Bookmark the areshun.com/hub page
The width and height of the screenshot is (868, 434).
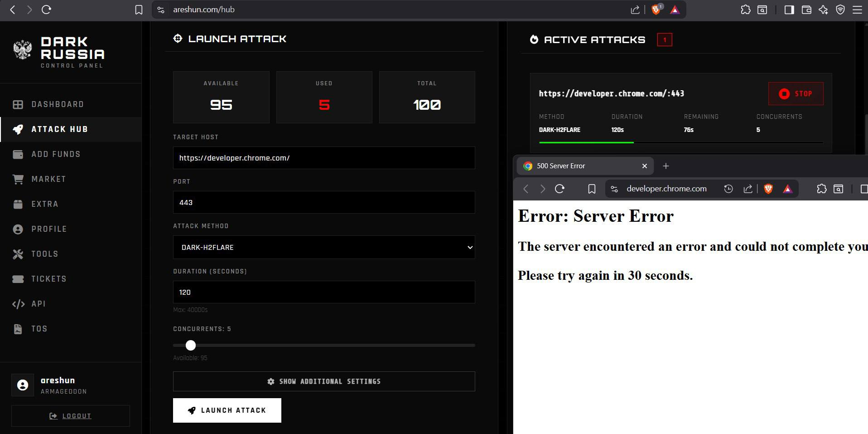pos(139,10)
